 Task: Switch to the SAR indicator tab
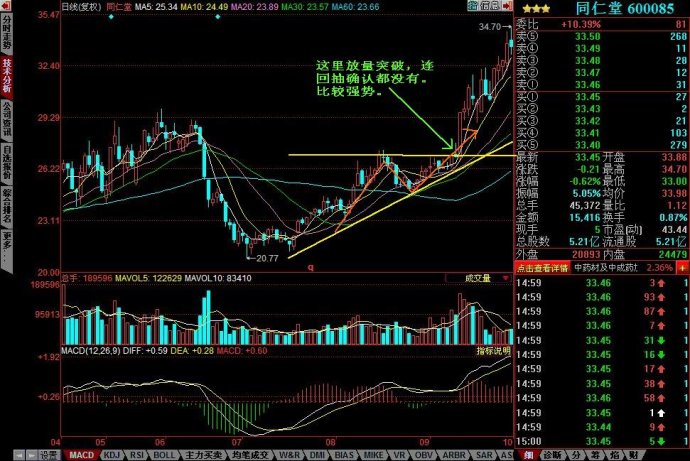484,455
